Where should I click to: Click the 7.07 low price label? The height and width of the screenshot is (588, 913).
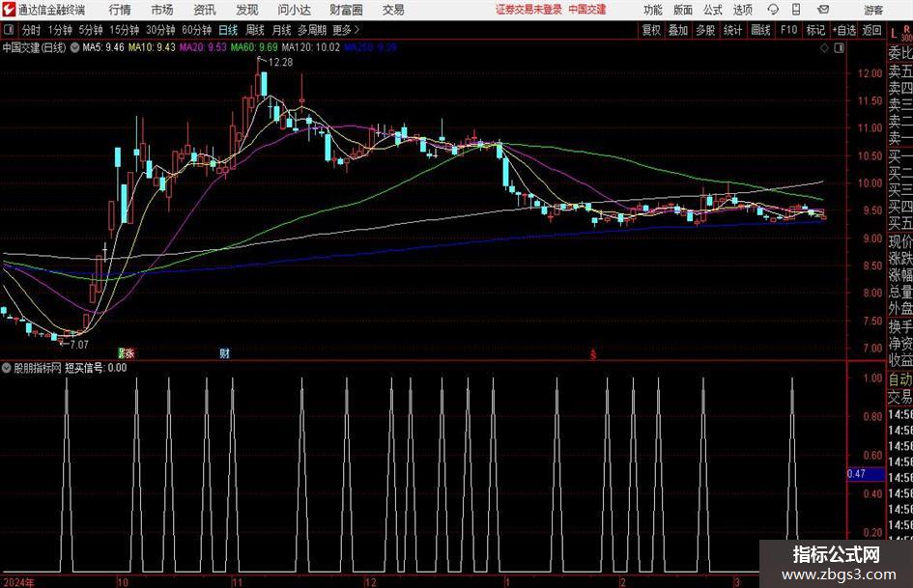79,345
